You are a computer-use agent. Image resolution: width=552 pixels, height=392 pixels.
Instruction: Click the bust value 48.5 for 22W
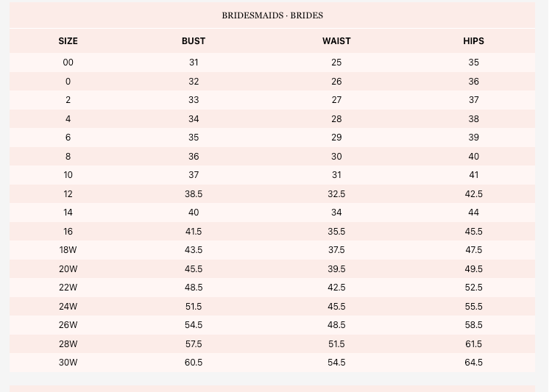tap(194, 288)
